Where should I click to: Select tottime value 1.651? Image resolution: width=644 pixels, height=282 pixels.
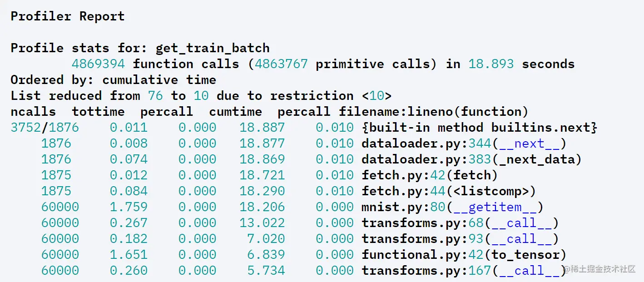[x=129, y=255]
